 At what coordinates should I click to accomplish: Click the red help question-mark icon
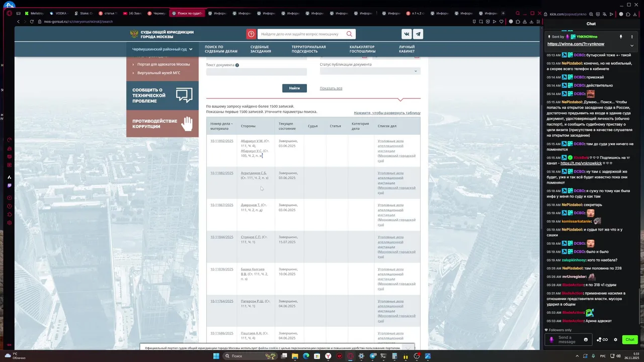pyautogui.click(x=251, y=34)
